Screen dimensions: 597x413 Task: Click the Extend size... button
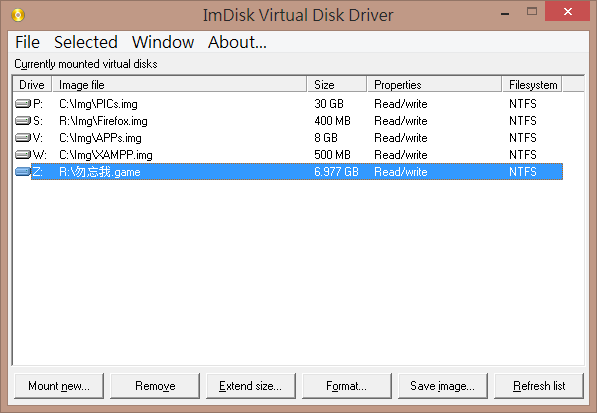coord(251,386)
